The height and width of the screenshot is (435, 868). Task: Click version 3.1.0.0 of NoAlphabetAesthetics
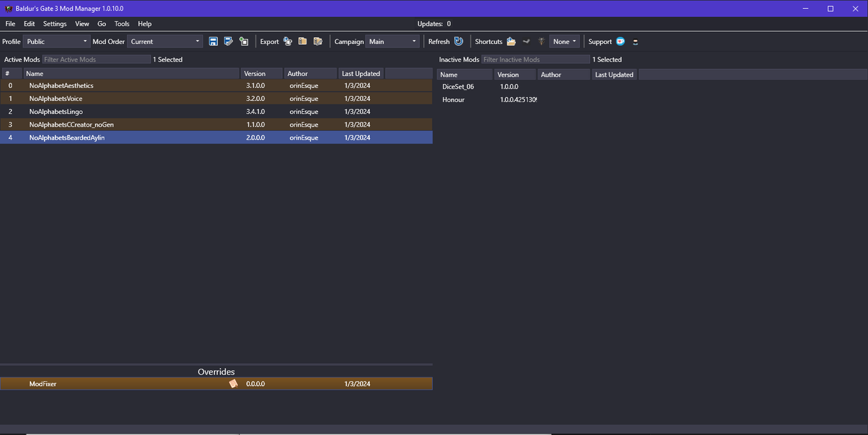(x=256, y=86)
